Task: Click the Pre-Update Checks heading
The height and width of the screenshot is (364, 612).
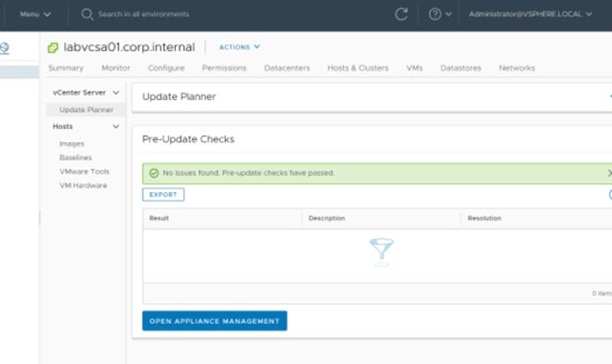Action: point(188,139)
